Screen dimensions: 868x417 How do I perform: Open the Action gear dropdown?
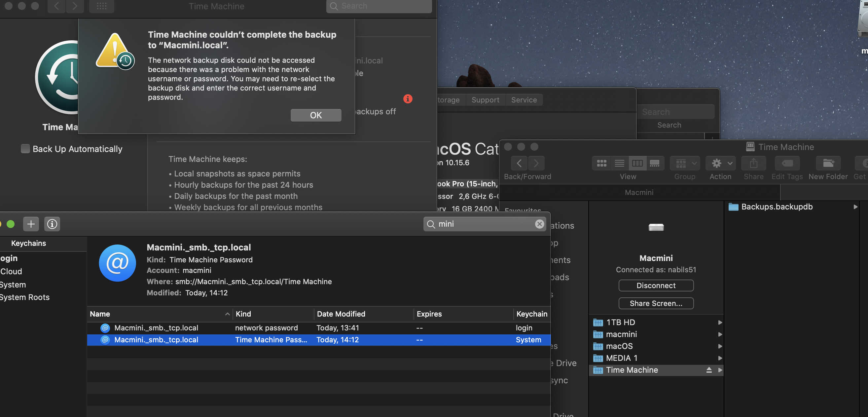tap(721, 163)
